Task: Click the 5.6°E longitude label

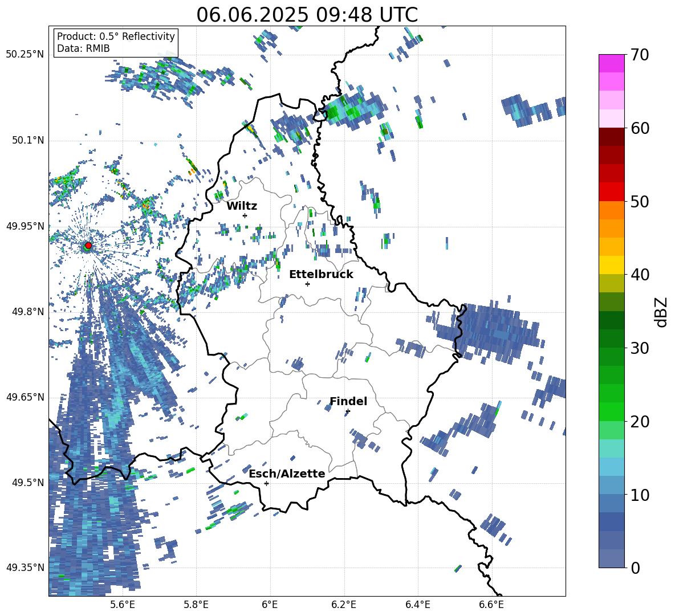Action: (123, 605)
